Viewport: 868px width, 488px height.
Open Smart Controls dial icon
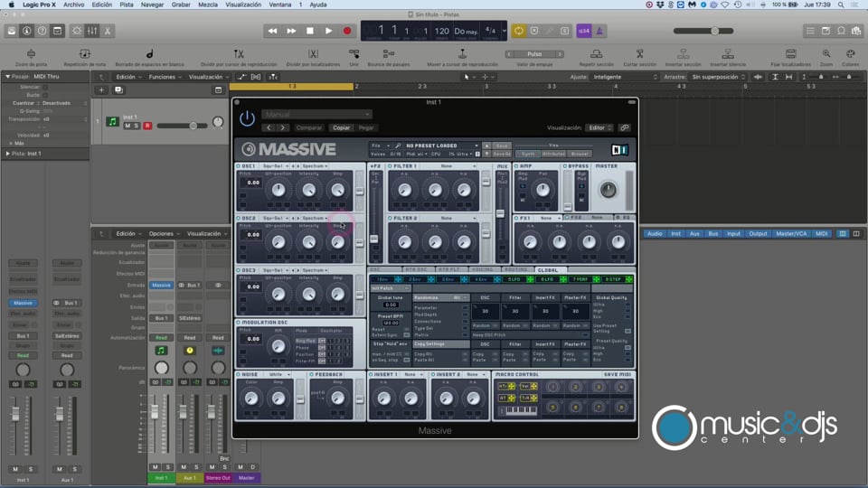77,31
